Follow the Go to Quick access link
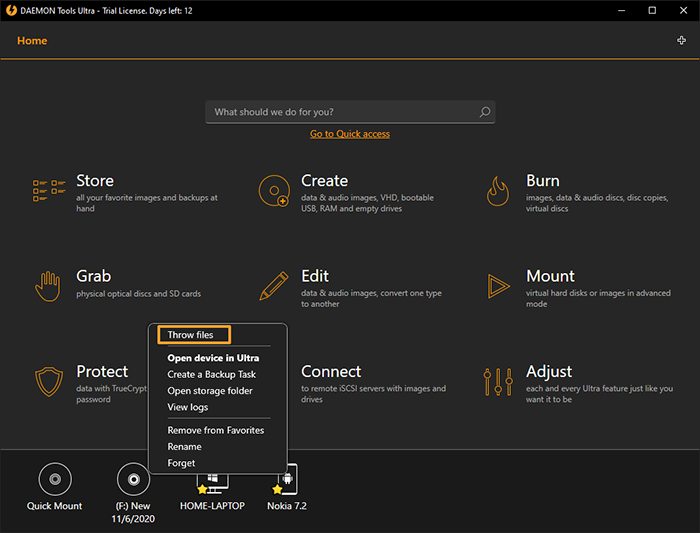This screenshot has height=533, width=700. pos(350,134)
